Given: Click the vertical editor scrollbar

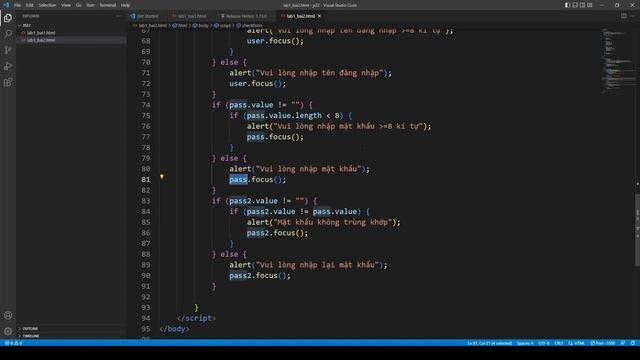Looking at the screenshot, I should (638, 229).
